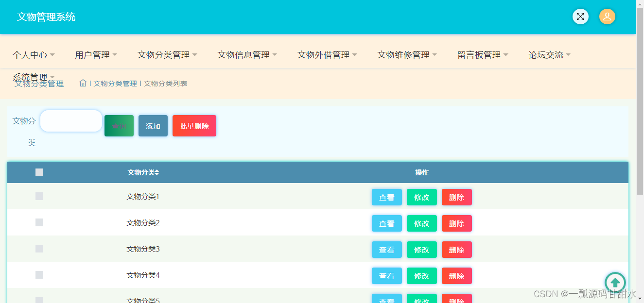Click 修改 for 文物分类4
Screen dimensions: 644x303
(422, 276)
